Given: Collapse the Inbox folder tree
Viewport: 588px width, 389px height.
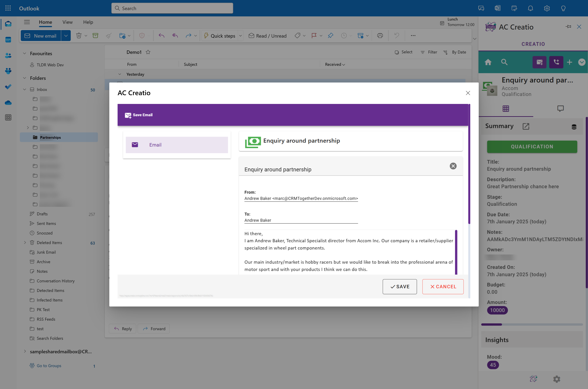Looking at the screenshot, I should click(25, 89).
